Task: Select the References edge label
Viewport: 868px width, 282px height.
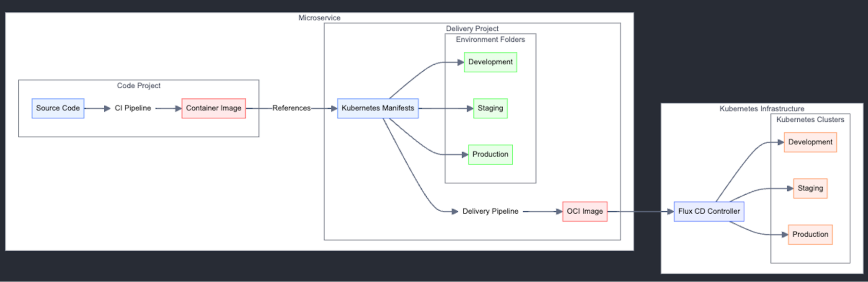Action: [291, 108]
